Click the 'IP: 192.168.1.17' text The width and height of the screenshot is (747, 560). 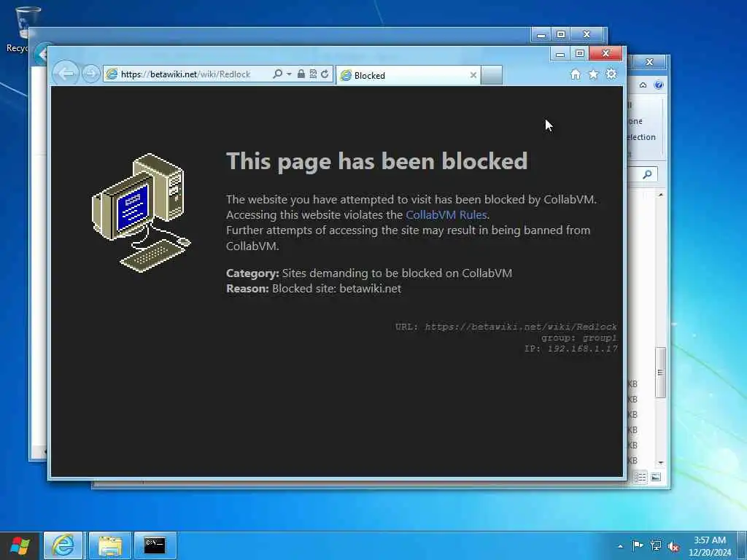point(570,349)
